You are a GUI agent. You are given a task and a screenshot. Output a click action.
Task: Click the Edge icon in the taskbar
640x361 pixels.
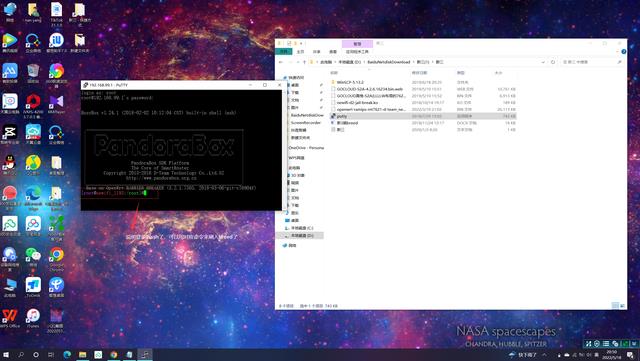point(67,354)
